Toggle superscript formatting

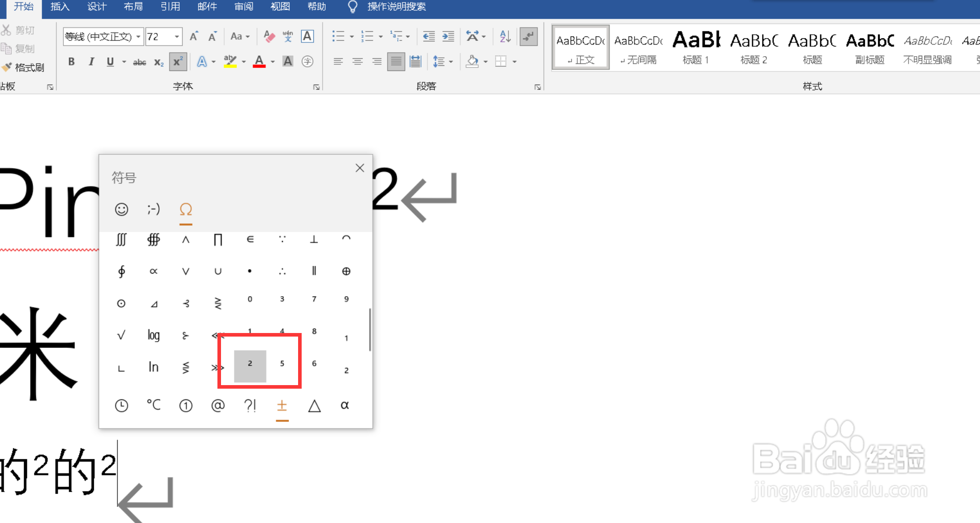(178, 62)
